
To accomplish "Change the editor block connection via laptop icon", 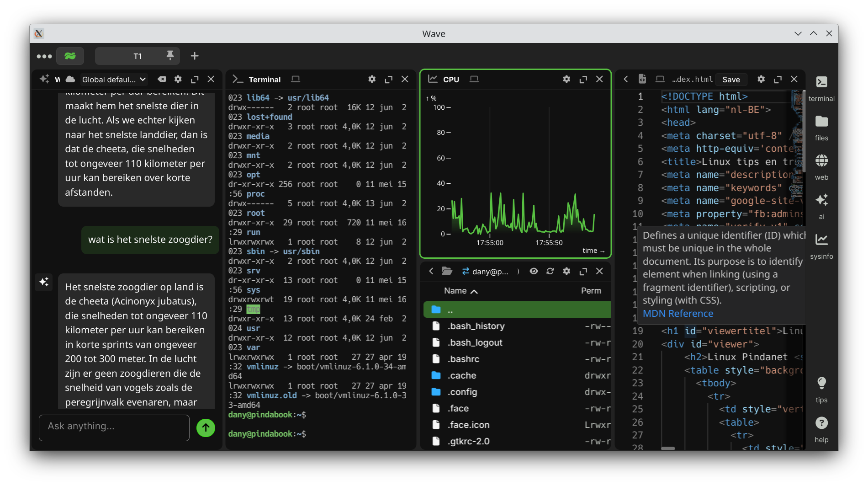I will [660, 79].
